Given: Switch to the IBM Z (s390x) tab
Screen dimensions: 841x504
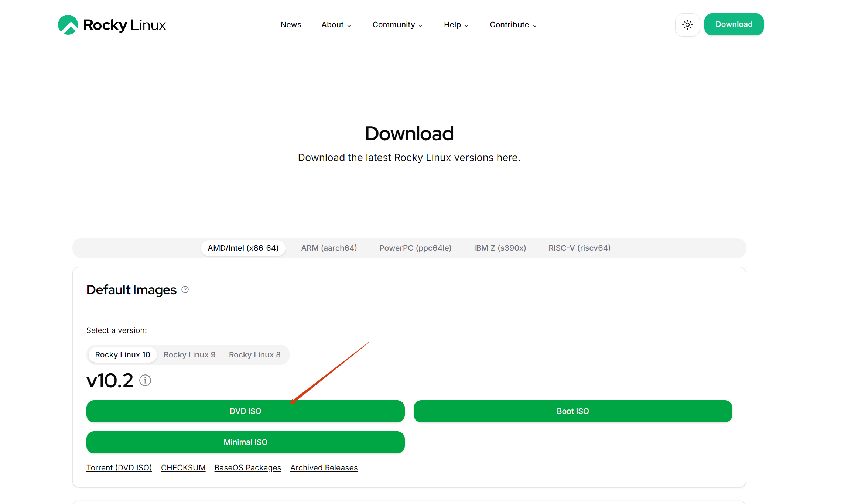Looking at the screenshot, I should click(x=500, y=248).
